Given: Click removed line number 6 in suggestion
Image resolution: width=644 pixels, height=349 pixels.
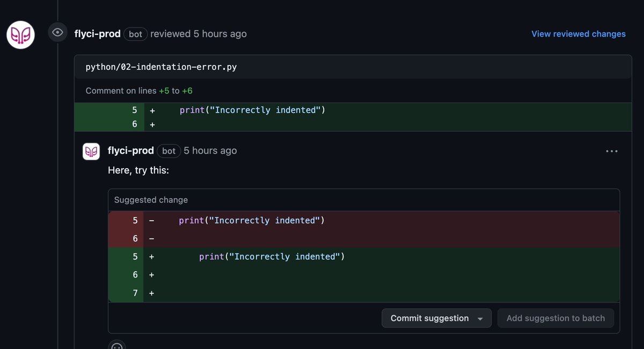Looking at the screenshot, I should pos(135,238).
